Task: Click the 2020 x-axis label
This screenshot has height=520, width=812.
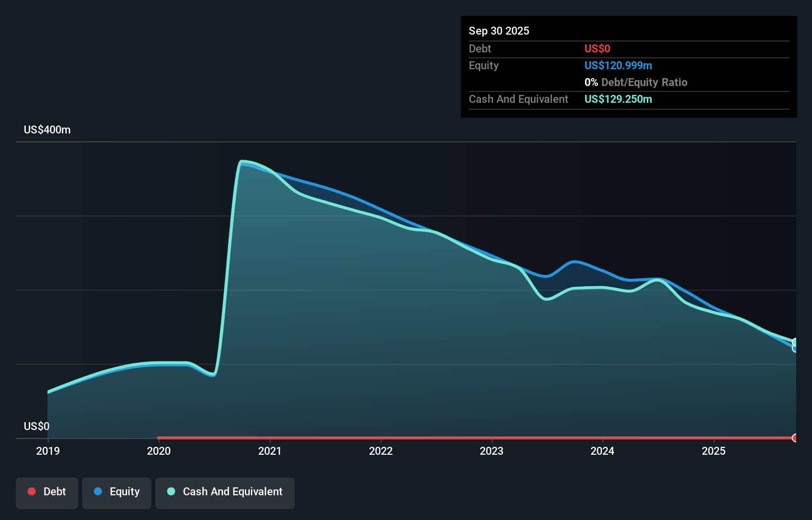Action: [x=159, y=451]
